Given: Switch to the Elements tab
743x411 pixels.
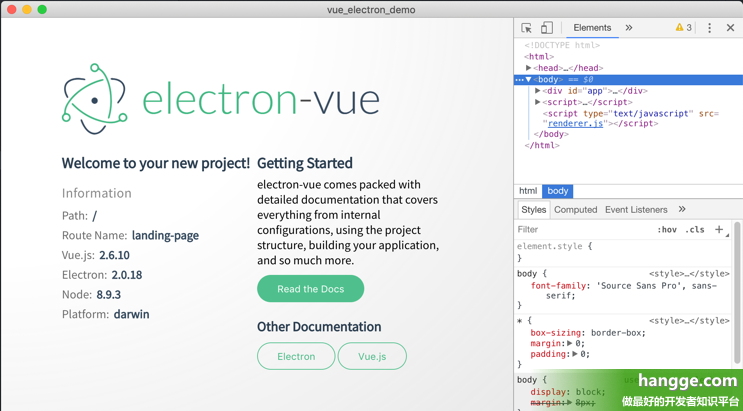Looking at the screenshot, I should tap(592, 27).
